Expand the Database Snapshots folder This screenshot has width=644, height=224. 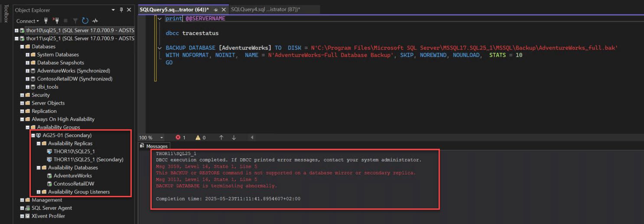27,63
